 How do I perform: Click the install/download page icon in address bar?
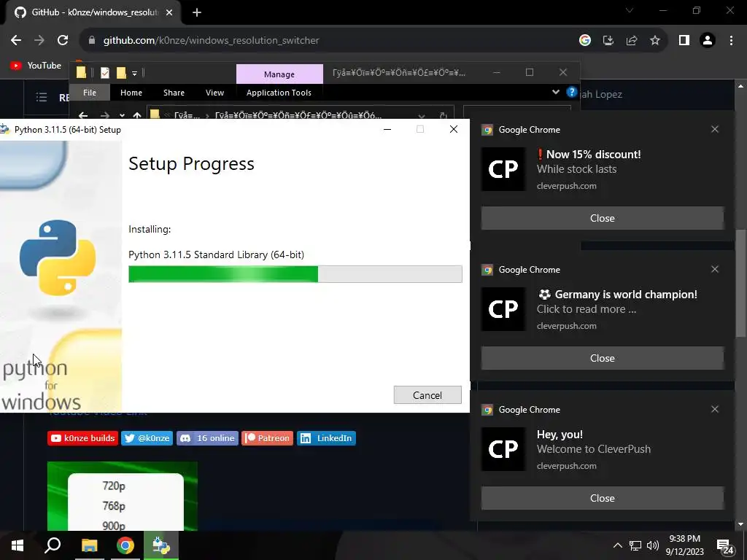tap(608, 41)
